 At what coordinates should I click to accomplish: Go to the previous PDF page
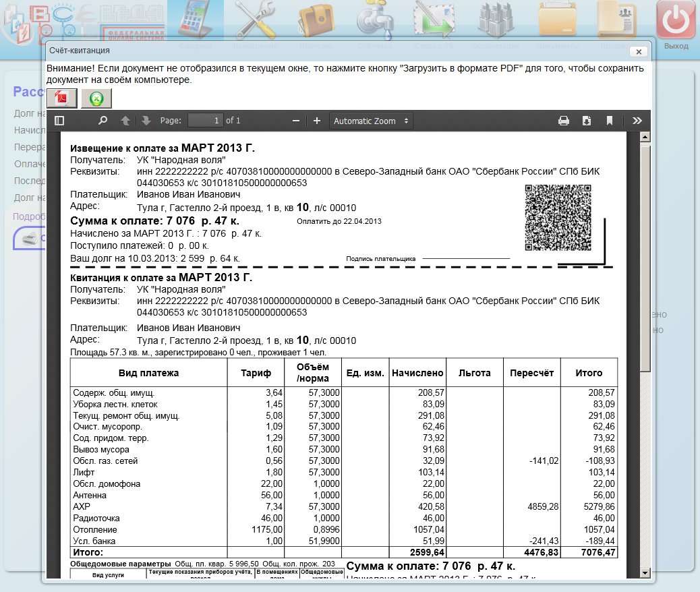coord(125,121)
